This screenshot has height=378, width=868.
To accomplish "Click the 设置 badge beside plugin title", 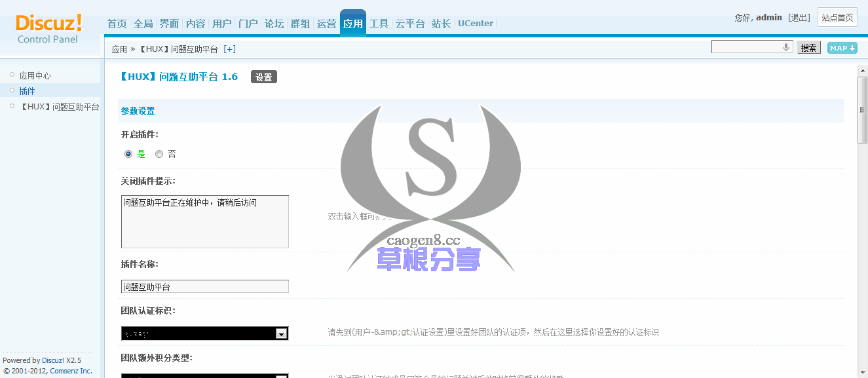I will tap(264, 77).
